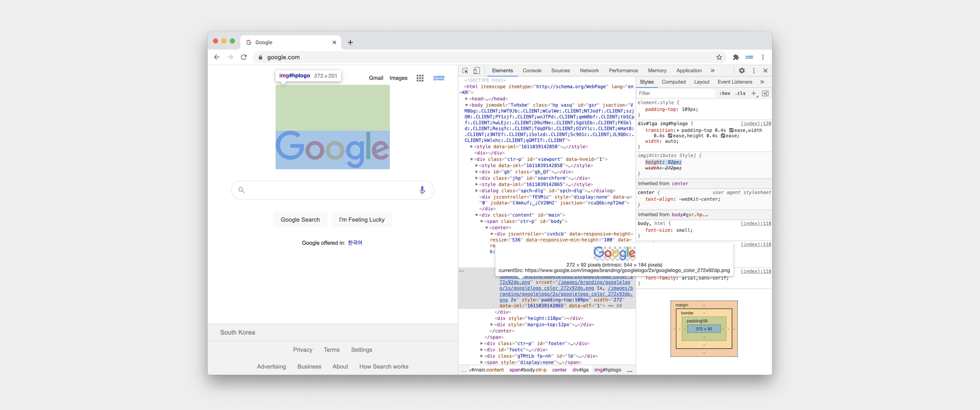Screen dimensions: 980x410
Task: Switch to the Console tab
Action: coord(532,71)
